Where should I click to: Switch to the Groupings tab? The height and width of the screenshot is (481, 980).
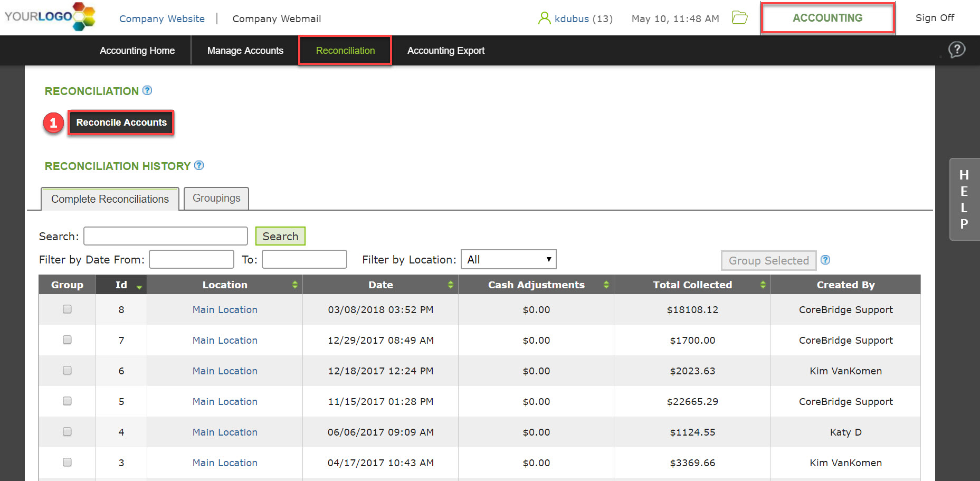tap(216, 198)
